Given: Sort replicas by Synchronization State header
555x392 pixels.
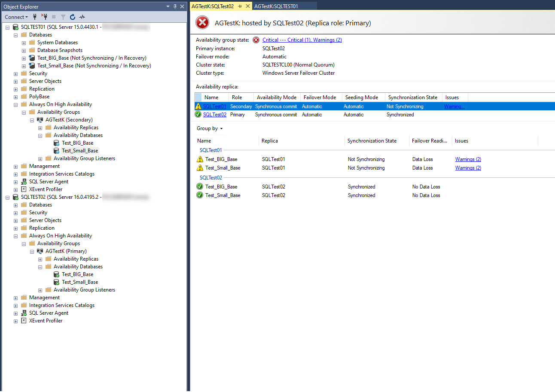Looking at the screenshot, I should click(x=413, y=97).
